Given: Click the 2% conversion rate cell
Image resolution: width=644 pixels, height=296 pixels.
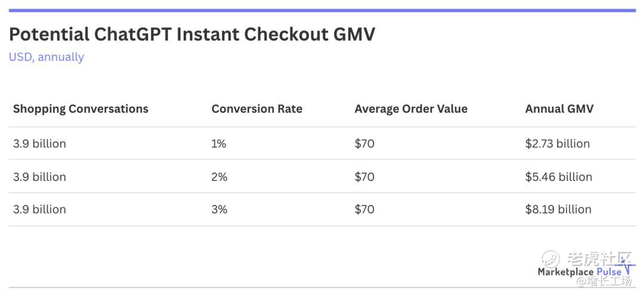Looking at the screenshot, I should [x=219, y=177].
